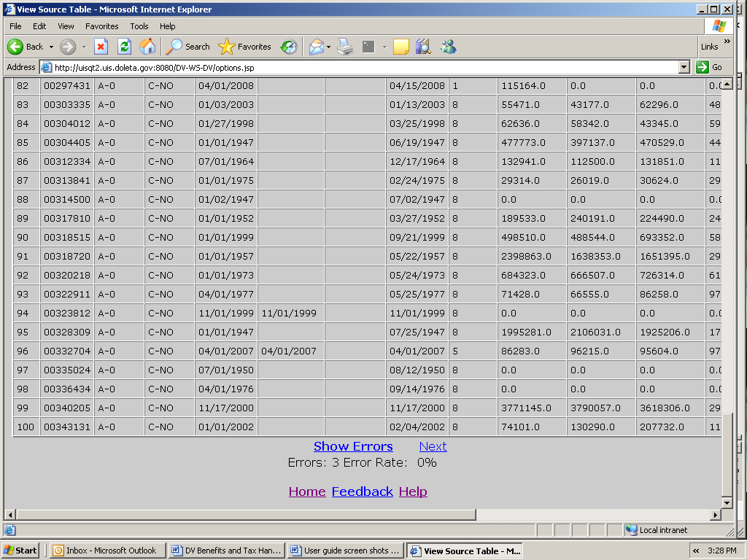Open the Feedback link
Image resolution: width=747 pixels, height=560 pixels.
point(362,491)
